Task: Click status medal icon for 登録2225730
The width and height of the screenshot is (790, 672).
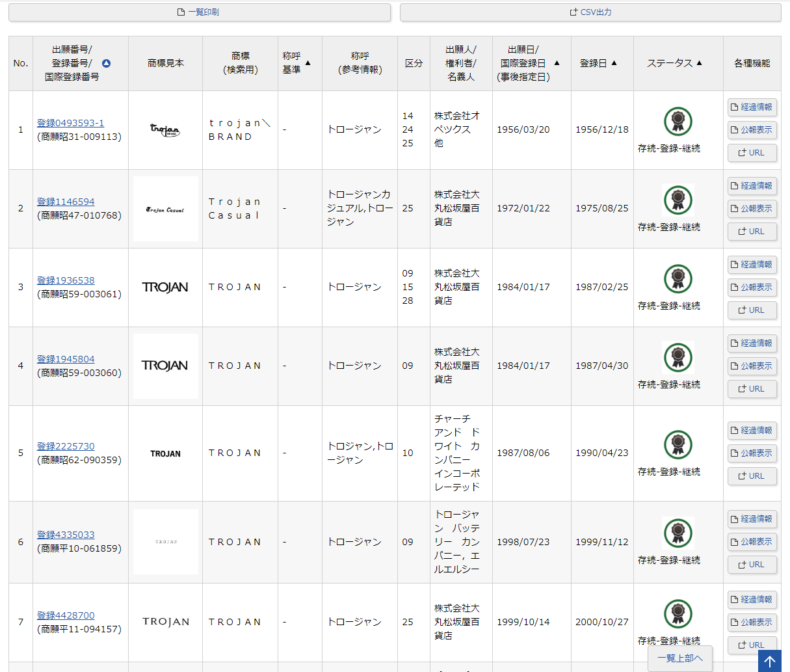Action: (x=678, y=445)
